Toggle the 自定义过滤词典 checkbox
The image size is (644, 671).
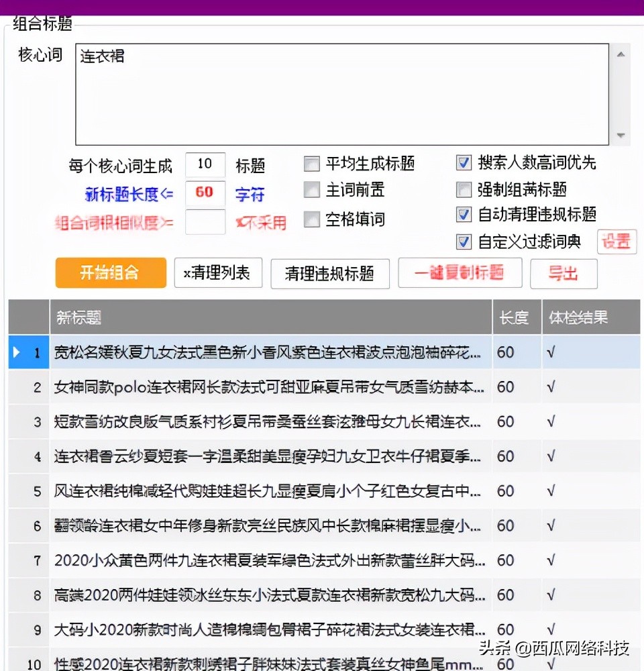coord(464,242)
